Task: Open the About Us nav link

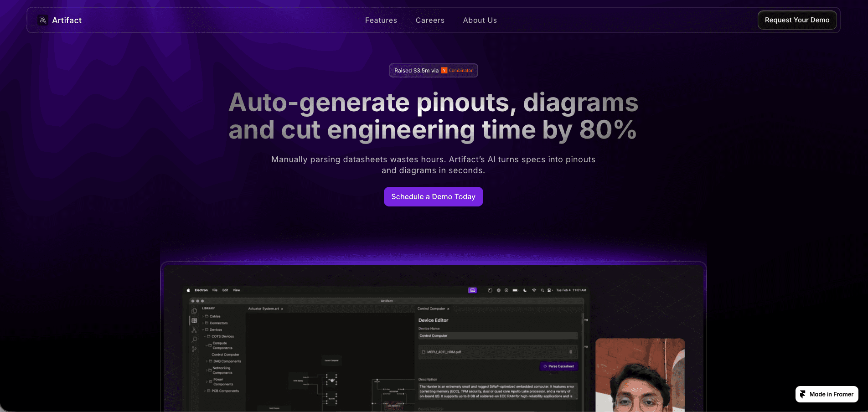Action: point(480,20)
